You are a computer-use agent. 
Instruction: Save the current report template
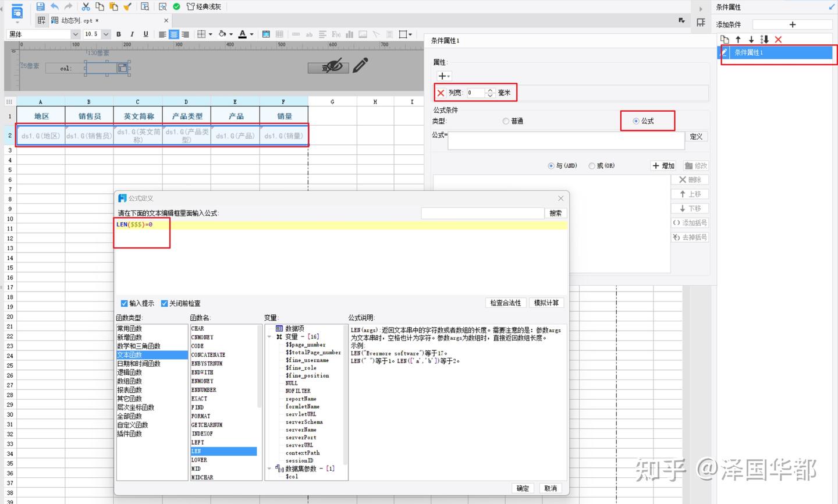(40, 6)
